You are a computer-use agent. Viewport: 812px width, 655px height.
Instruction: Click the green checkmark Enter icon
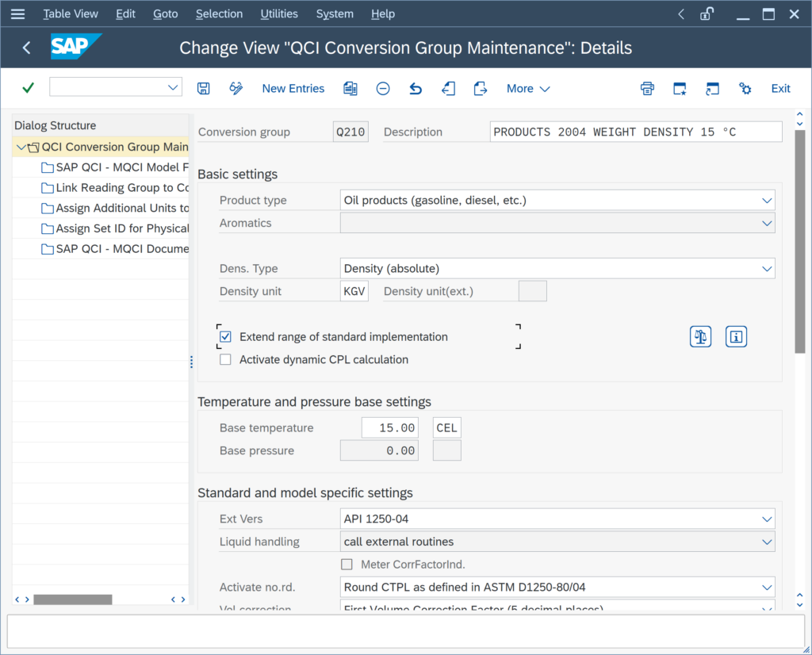click(x=29, y=88)
